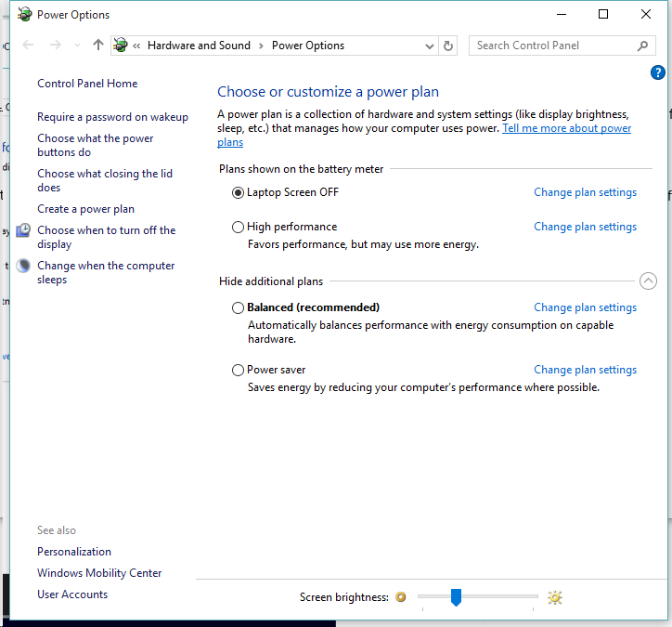Open Change when the computer sleeps

(x=106, y=272)
